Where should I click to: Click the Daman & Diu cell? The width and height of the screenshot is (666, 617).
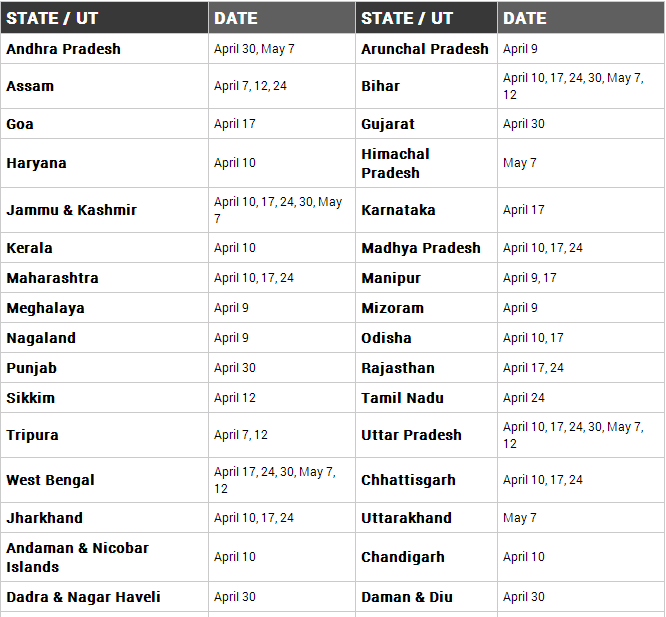426,597
